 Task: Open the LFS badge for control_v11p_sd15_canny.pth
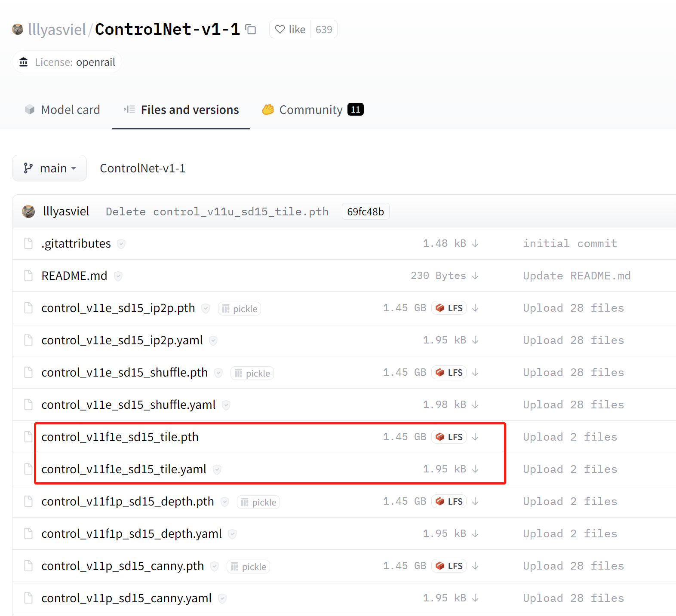(449, 566)
